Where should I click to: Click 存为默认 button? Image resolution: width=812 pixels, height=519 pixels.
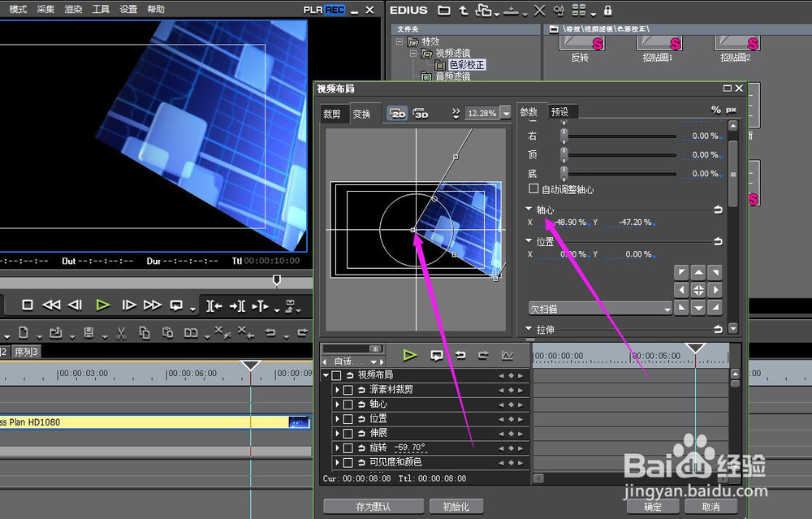(374, 506)
